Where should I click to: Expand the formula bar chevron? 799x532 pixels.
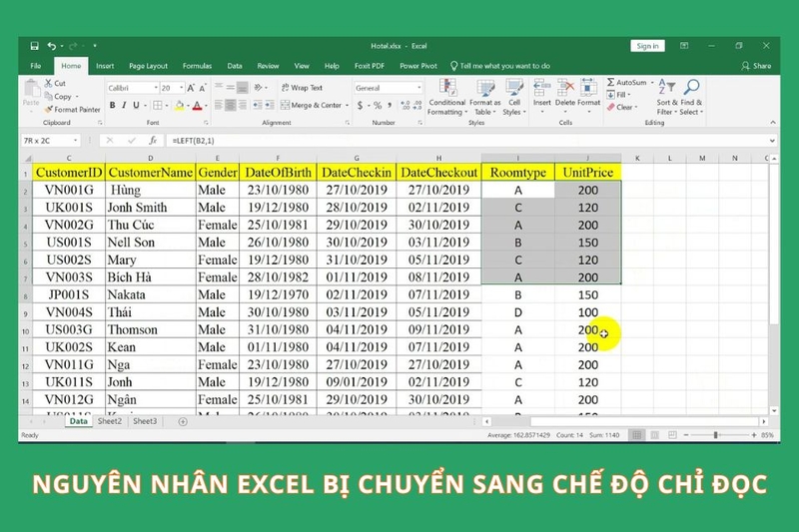tap(772, 141)
